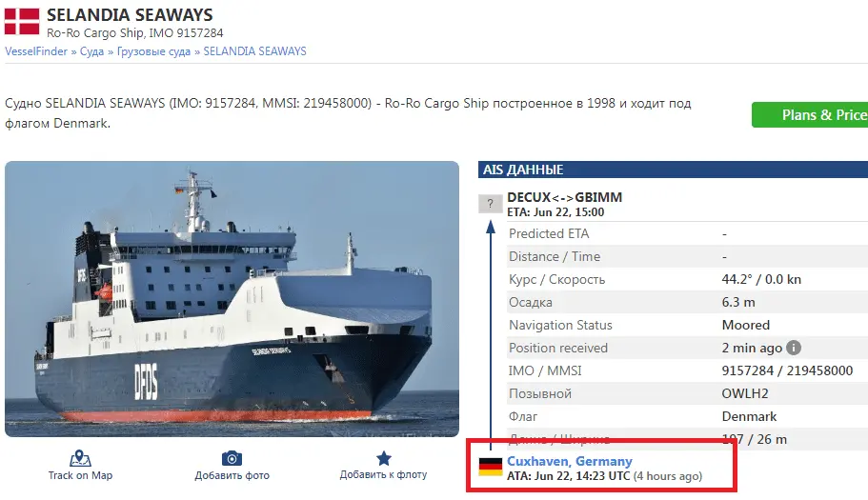
Task: Open the SELANDIA SEAWAYS breadcrumb link
Action: (254, 51)
